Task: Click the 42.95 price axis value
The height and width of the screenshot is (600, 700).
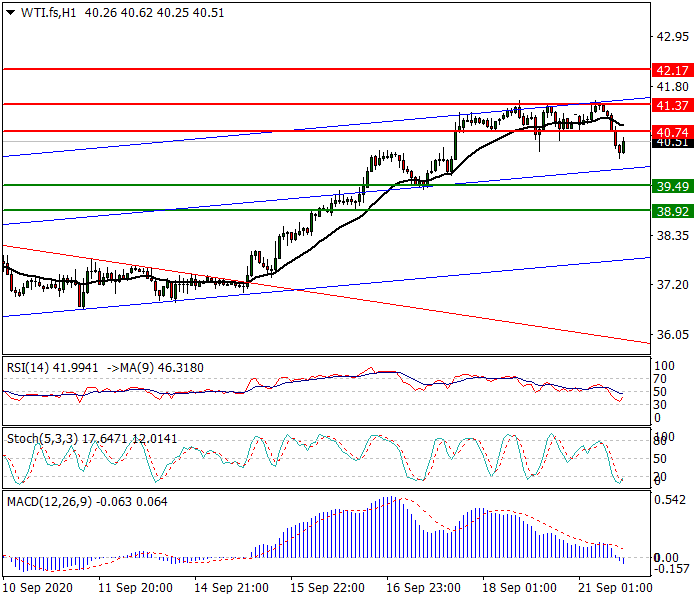Action: click(672, 37)
